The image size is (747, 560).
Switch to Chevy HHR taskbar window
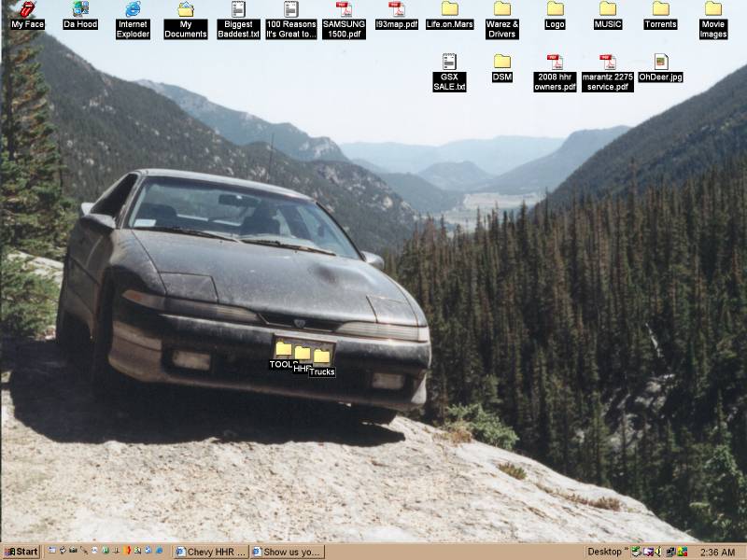coord(211,552)
